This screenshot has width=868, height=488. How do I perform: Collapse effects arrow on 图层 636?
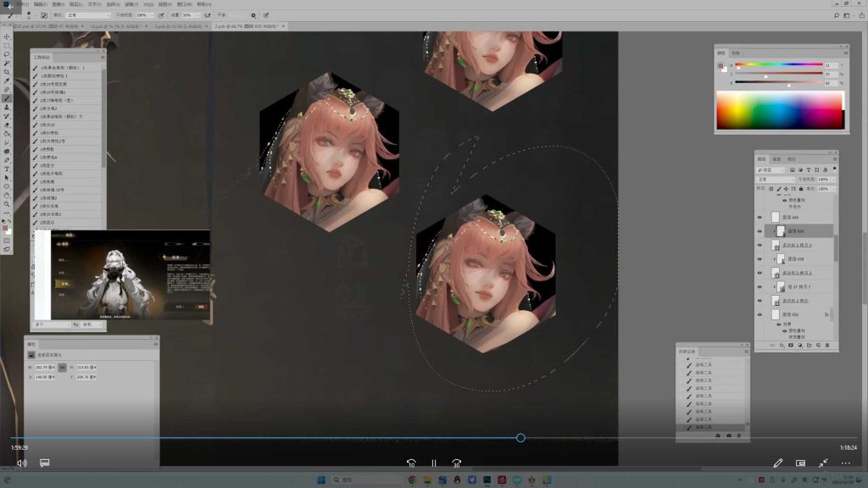click(x=832, y=315)
